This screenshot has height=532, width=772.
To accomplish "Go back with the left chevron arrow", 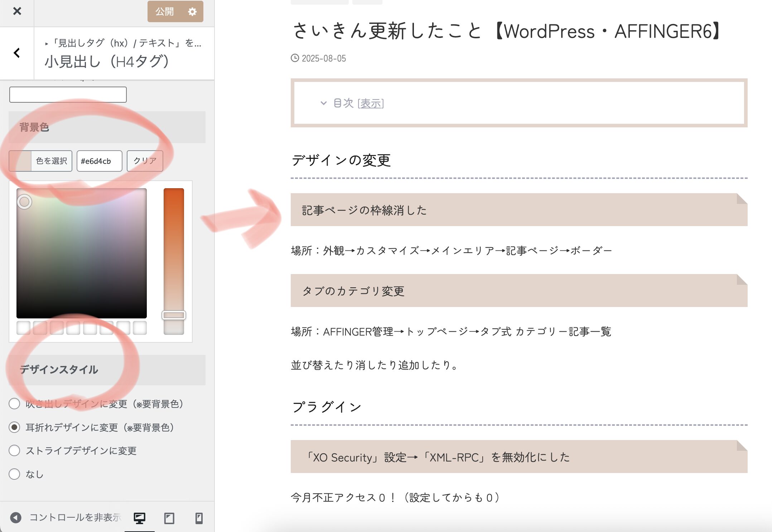I will (x=17, y=53).
